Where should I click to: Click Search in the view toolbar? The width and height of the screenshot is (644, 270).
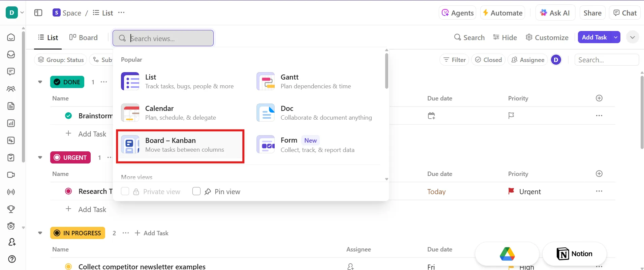469,37
